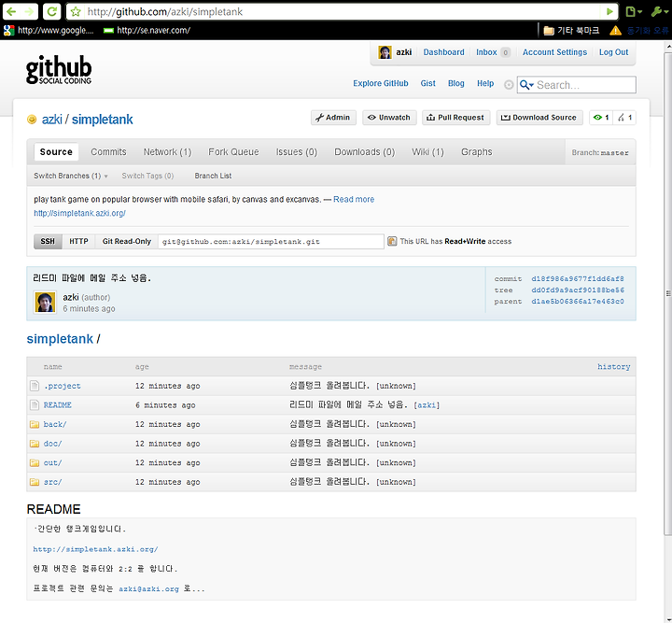Open the se.naver.com bookmark
This screenshot has width=672, height=623.
147,31
